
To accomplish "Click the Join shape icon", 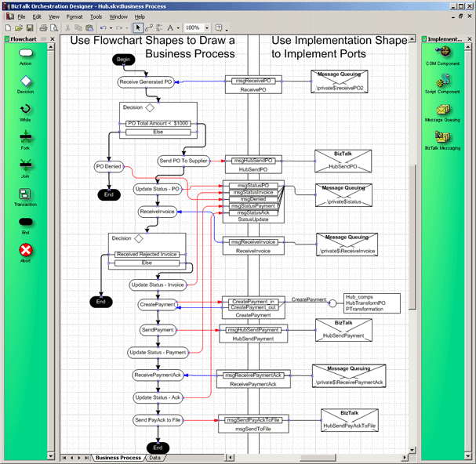I will click(26, 165).
